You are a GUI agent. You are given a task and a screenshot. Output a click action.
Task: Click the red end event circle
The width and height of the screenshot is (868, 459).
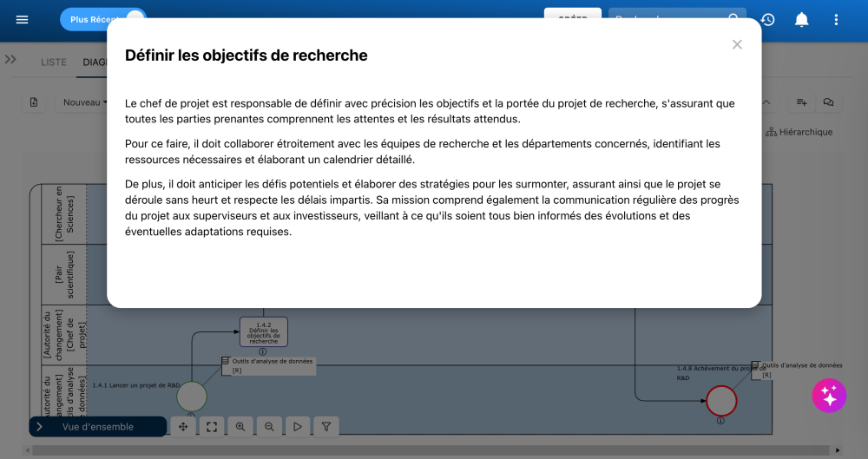pos(721,402)
